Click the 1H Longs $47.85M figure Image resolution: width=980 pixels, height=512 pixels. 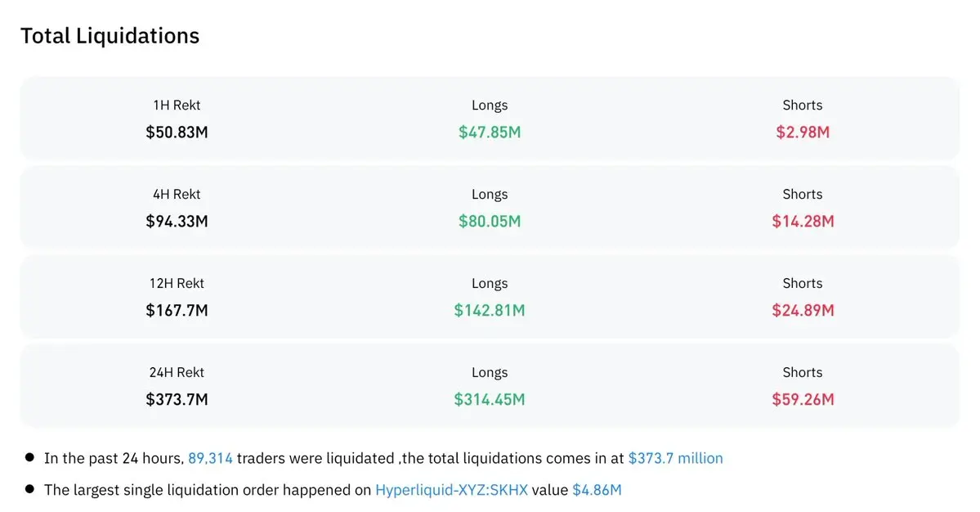click(490, 132)
